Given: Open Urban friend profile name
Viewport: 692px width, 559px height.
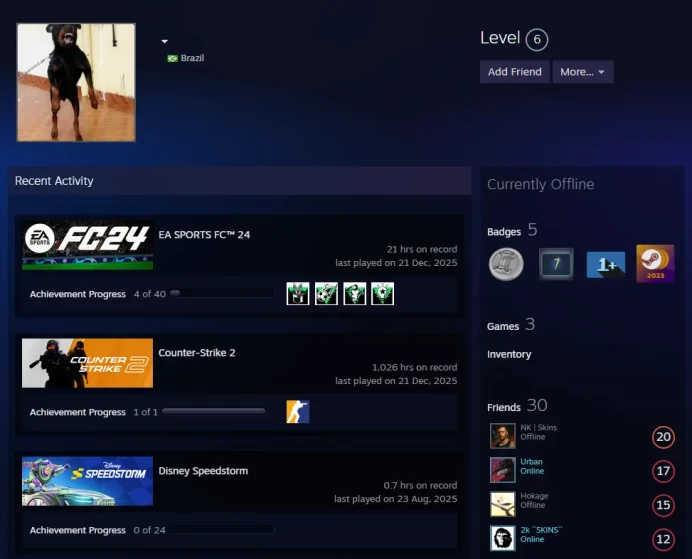Looking at the screenshot, I should [x=531, y=462].
